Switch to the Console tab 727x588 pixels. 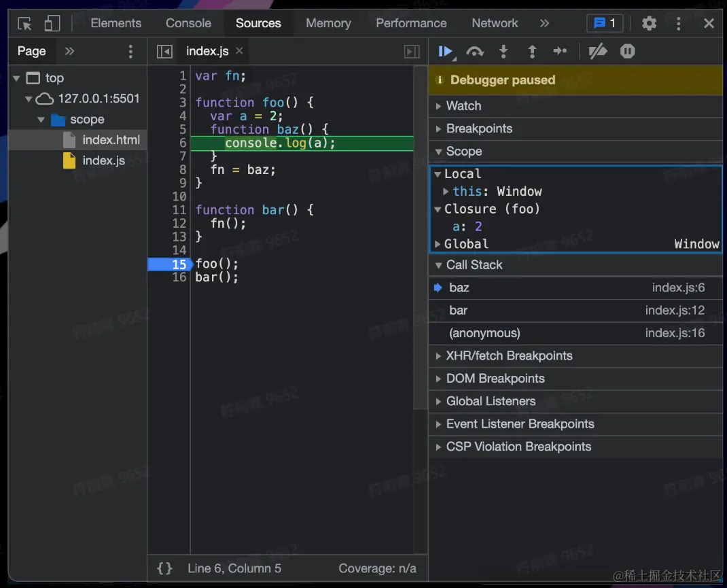[188, 23]
